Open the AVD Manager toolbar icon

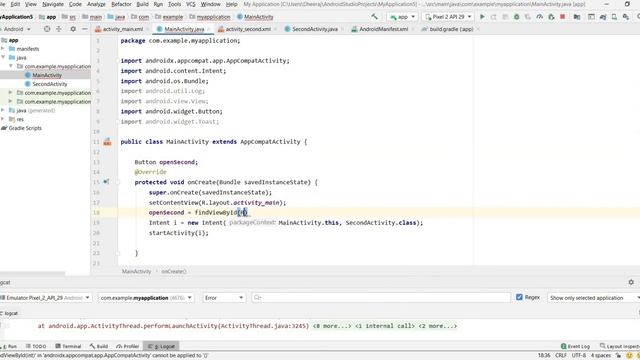pos(614,17)
